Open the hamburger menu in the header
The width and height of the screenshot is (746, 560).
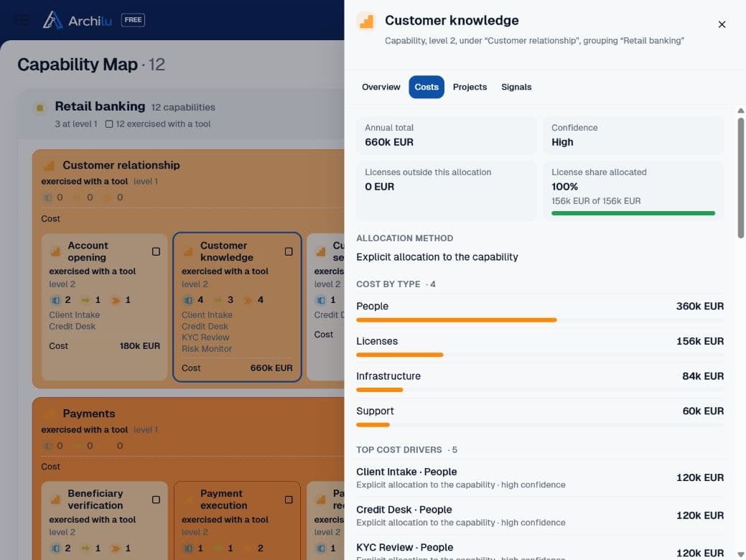22,20
